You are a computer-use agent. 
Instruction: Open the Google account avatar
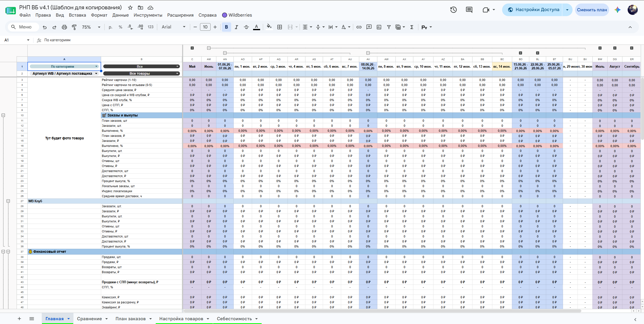tap(632, 10)
